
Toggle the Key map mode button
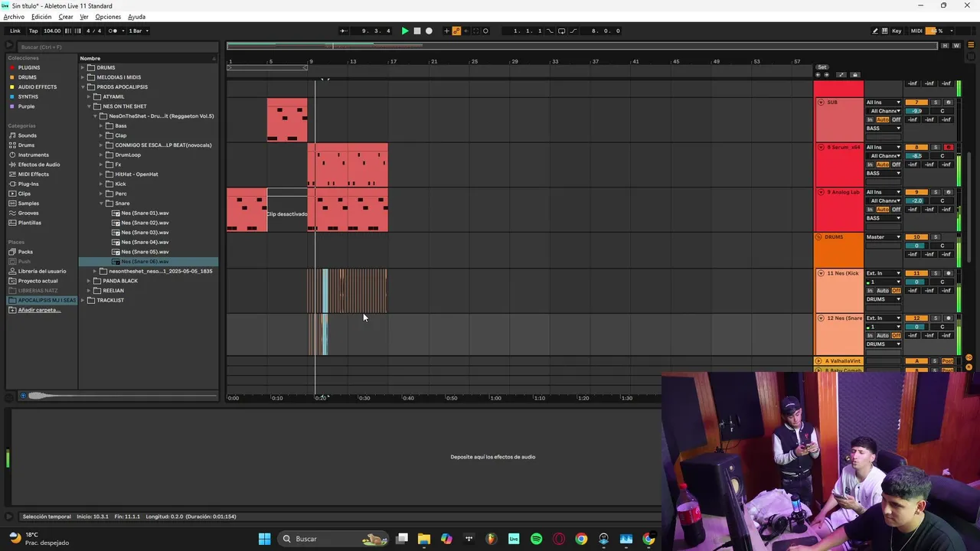coord(897,31)
